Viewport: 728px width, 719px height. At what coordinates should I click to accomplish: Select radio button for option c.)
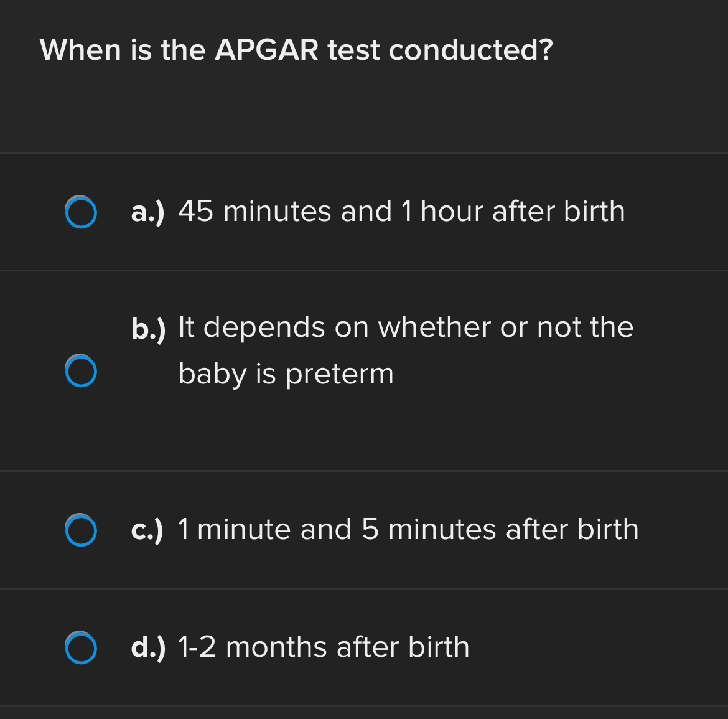[x=81, y=530]
